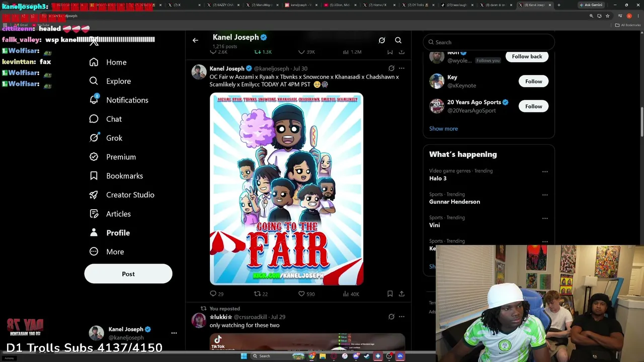Open the Notifications bell icon

pos(94,100)
